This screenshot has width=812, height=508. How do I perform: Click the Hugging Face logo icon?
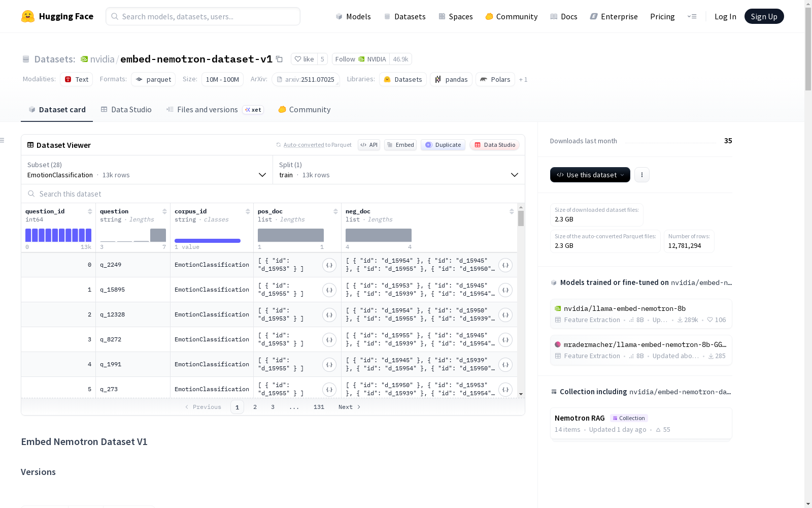28,16
